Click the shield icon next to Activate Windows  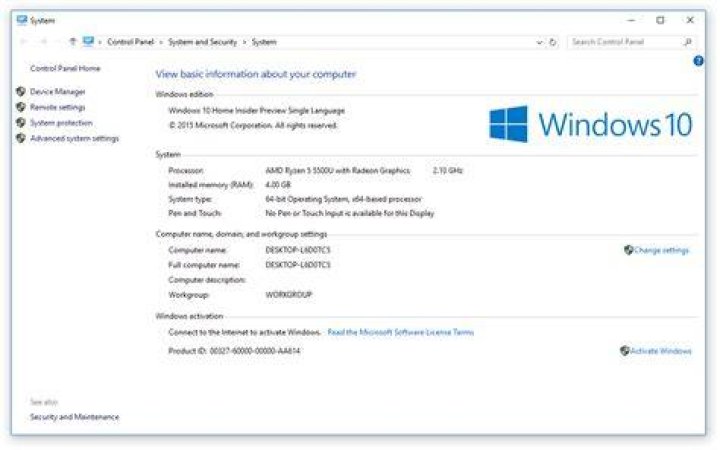click(x=624, y=351)
